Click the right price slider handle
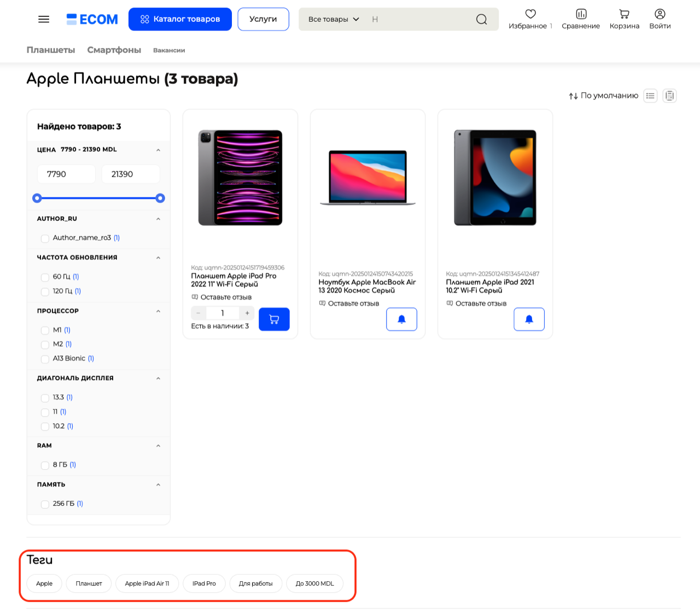Viewport: 700px width, 614px height. pos(160,198)
